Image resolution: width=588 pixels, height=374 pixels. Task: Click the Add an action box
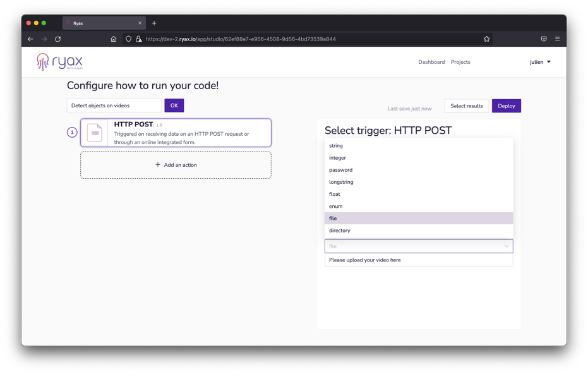176,165
